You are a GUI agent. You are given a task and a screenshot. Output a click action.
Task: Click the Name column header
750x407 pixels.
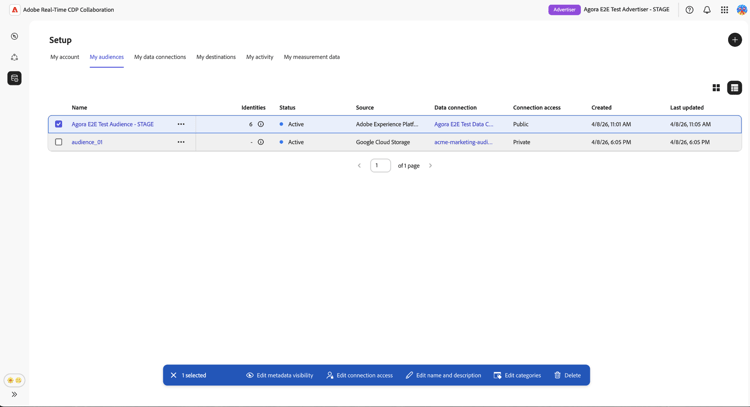(79, 108)
